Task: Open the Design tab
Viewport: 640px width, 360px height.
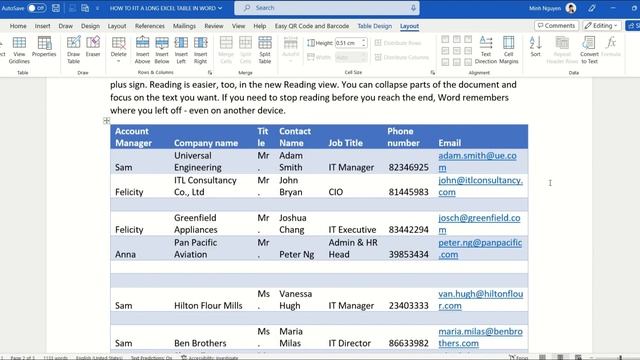Action: 90,26
